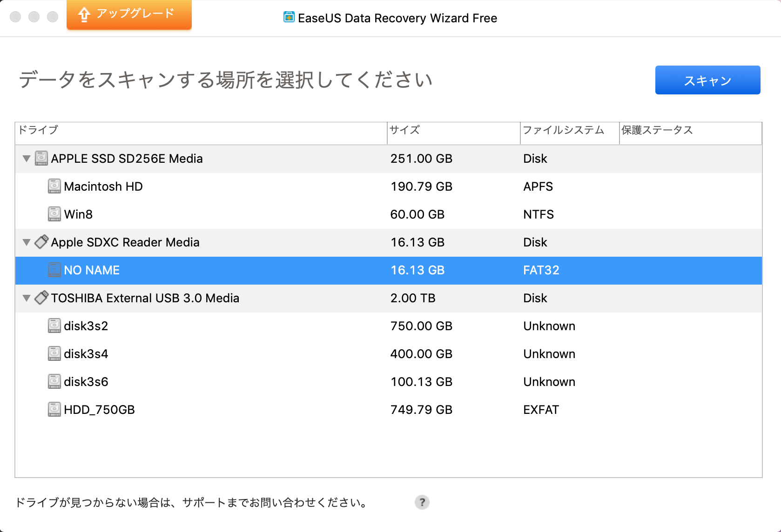
Task: Click the 400.00 GB size value
Action: tap(421, 354)
